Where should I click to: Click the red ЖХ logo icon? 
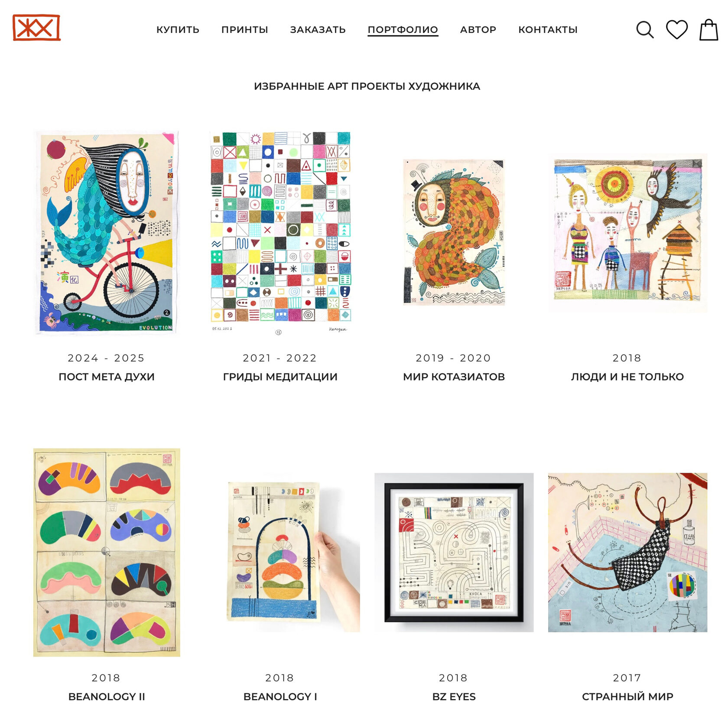click(36, 28)
